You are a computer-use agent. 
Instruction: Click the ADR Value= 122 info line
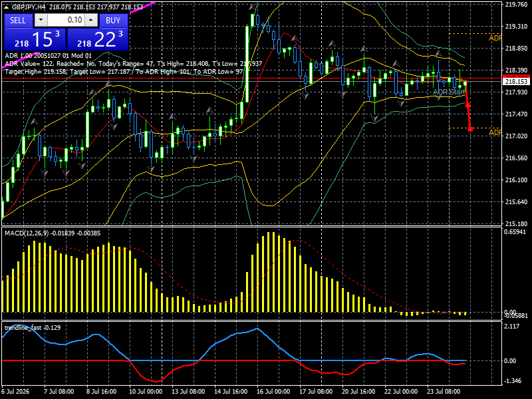click(x=134, y=63)
